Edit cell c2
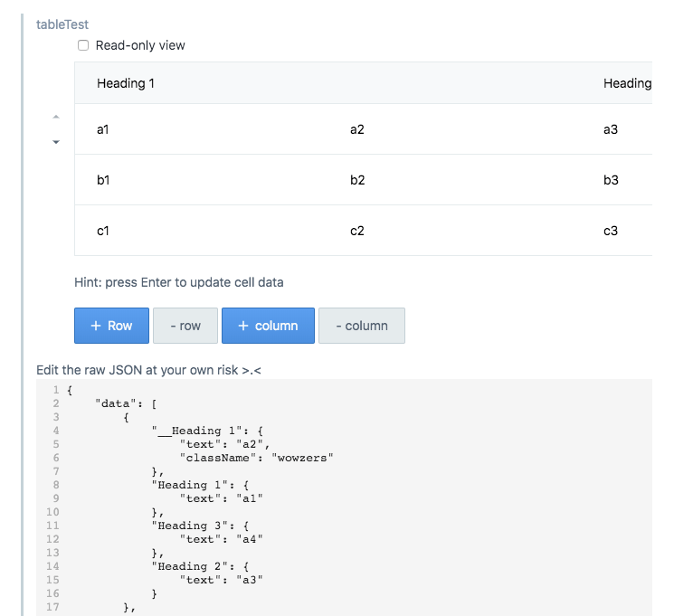 356,231
